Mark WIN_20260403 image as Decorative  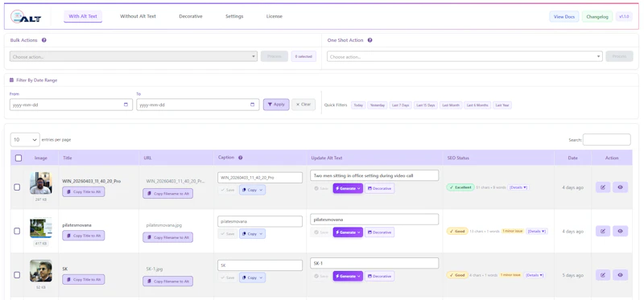379,188
